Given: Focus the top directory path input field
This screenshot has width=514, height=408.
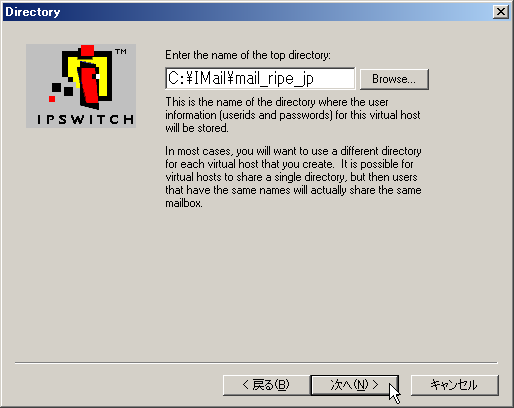Looking at the screenshot, I should (x=260, y=78).
